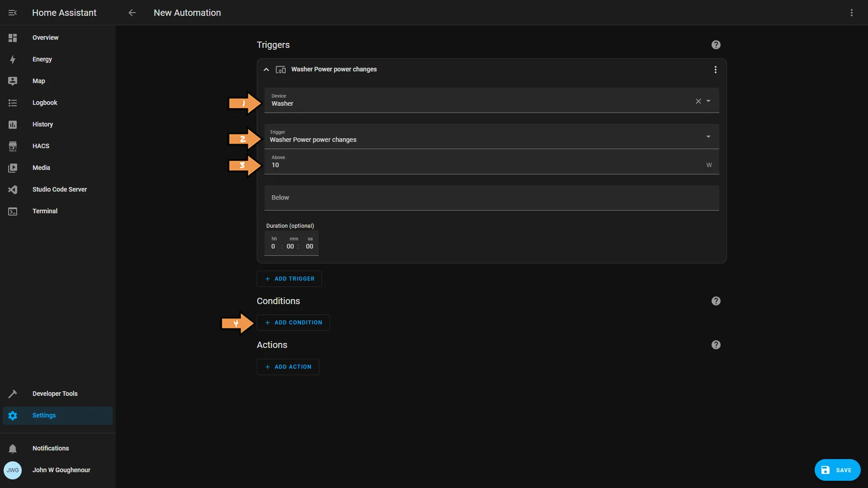Open History from sidebar
This screenshot has height=488, width=868.
click(43, 124)
